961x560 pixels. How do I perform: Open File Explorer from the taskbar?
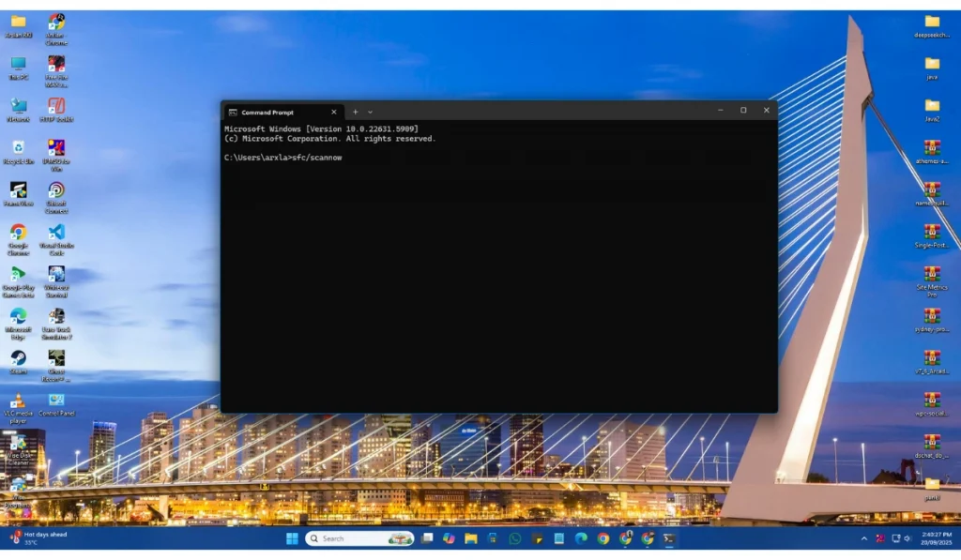coord(470,538)
